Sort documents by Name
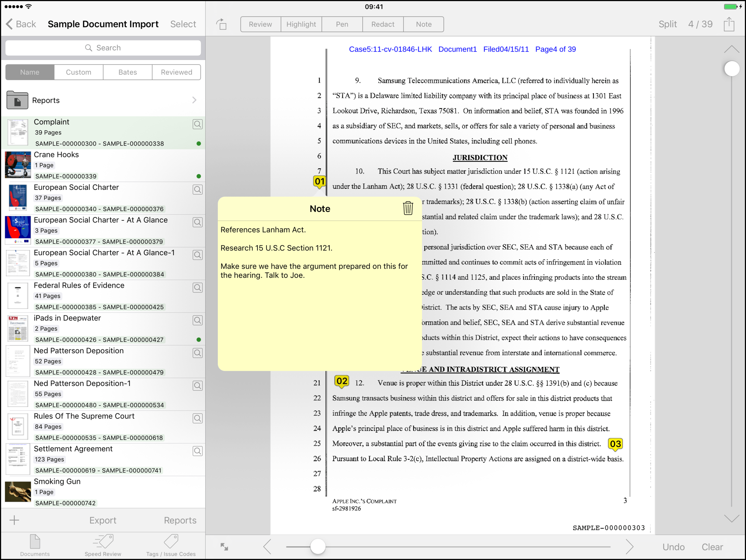The height and width of the screenshot is (560, 746). tap(30, 72)
